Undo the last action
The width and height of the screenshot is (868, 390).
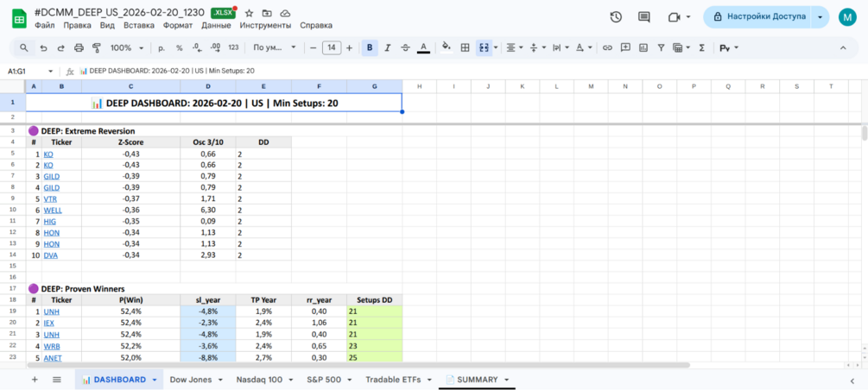point(43,48)
